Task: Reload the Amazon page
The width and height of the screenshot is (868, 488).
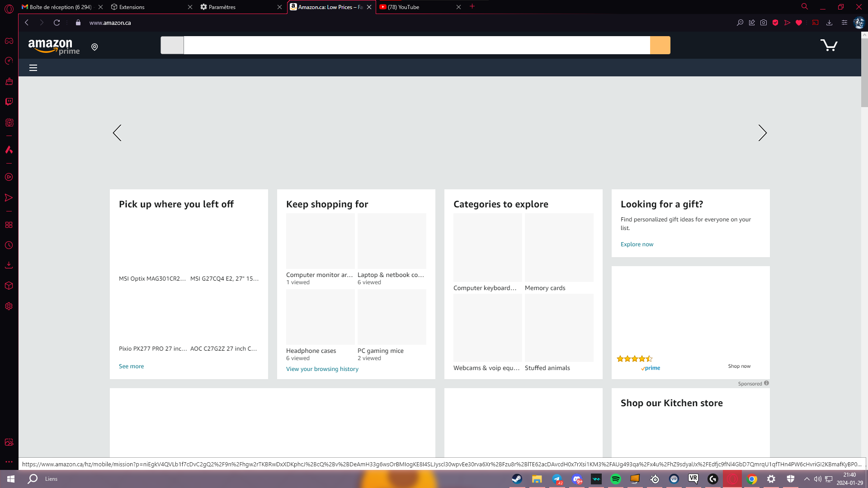Action: (57, 23)
